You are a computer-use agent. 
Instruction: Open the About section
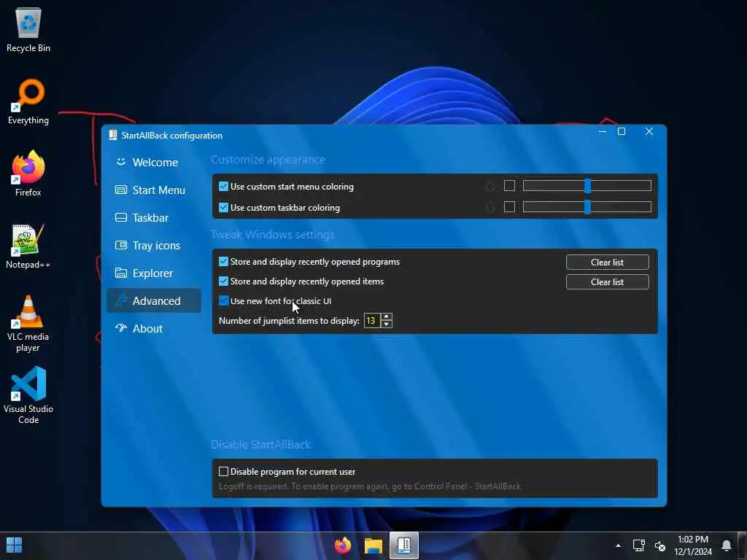154,328
